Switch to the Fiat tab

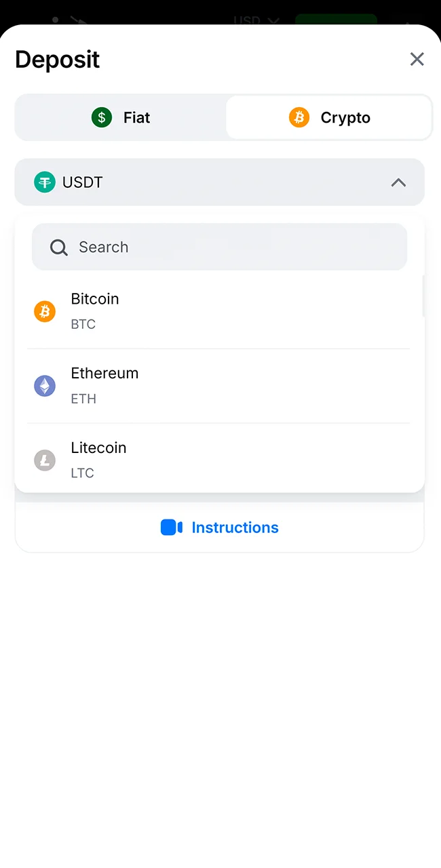pyautogui.click(x=121, y=117)
